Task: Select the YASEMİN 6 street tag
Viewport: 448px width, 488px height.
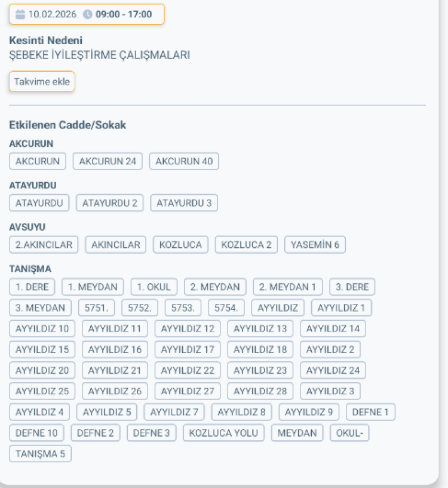Action: pos(315,245)
